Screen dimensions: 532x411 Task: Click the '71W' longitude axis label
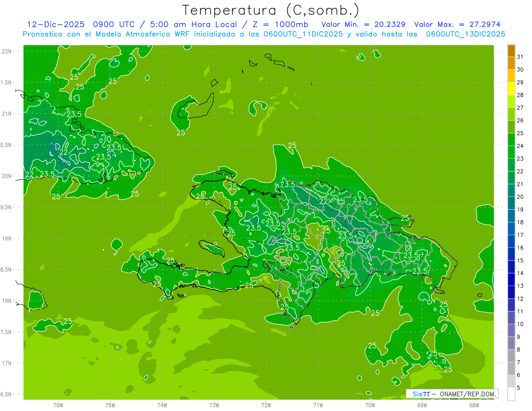pyautogui.click(x=318, y=405)
